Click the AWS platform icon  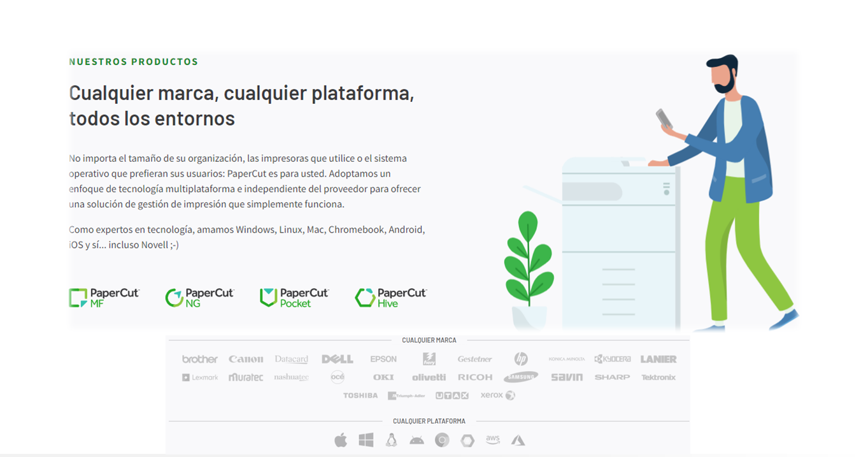click(x=492, y=439)
